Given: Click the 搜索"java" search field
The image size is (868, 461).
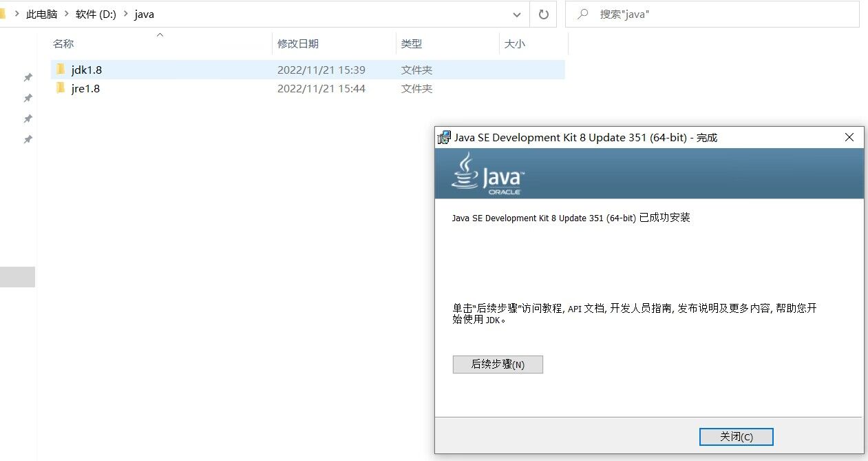Looking at the screenshot, I should tap(712, 14).
